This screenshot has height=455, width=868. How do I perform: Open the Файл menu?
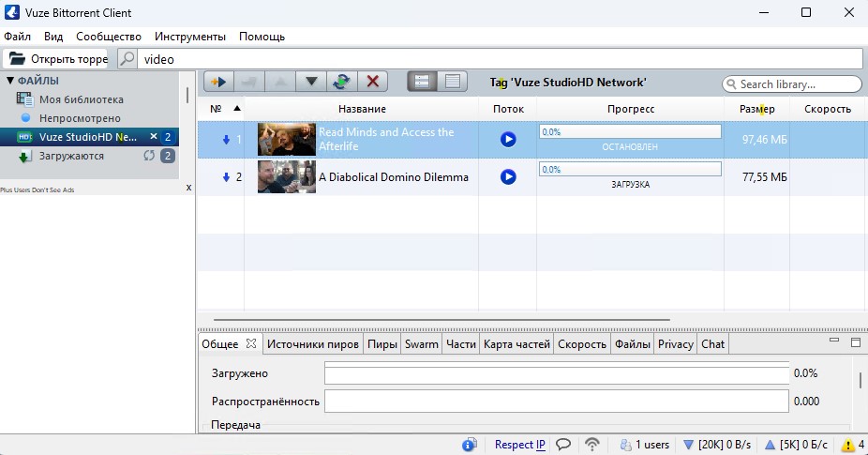click(x=17, y=37)
